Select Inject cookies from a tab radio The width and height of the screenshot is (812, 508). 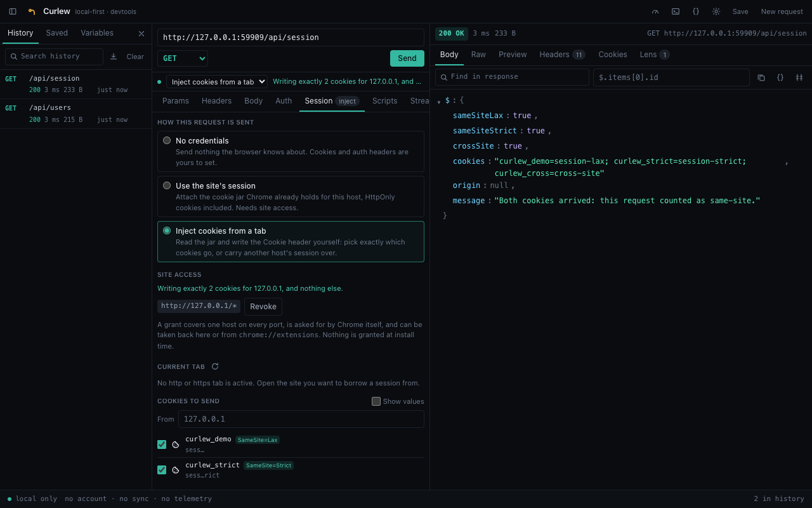click(x=167, y=231)
